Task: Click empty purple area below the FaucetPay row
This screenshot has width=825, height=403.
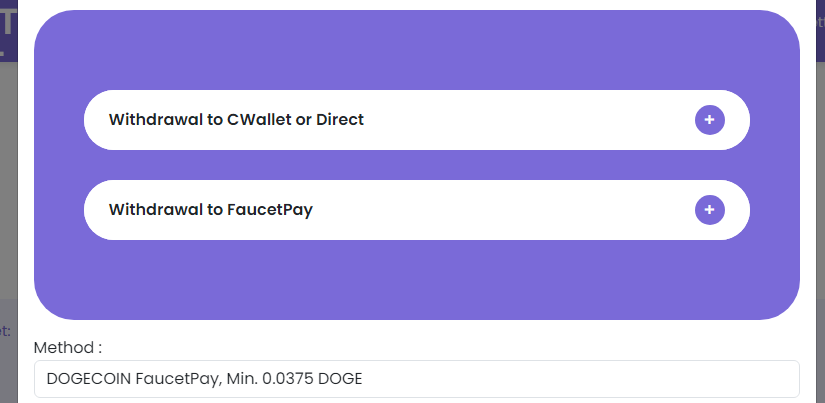Action: coord(417,279)
